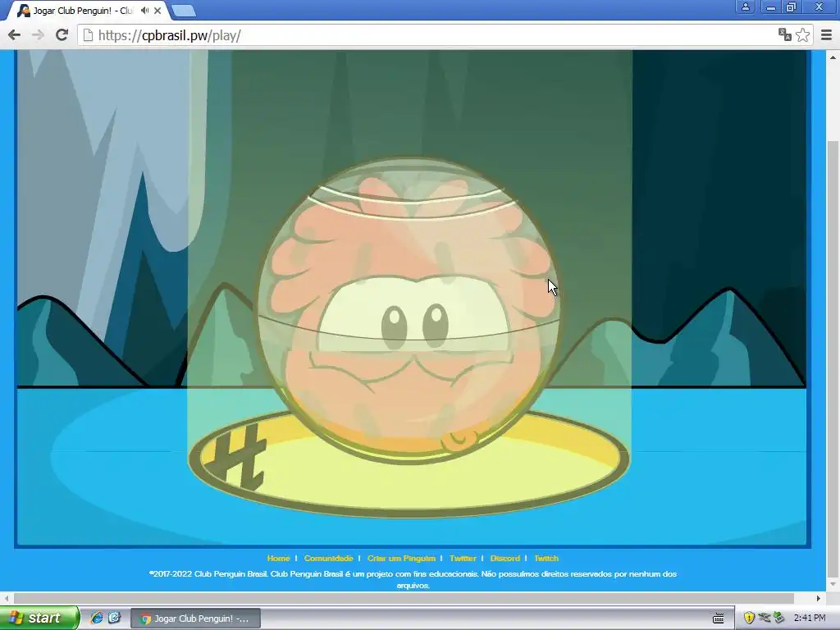Open the Chrome hamburger menu

coord(827,35)
